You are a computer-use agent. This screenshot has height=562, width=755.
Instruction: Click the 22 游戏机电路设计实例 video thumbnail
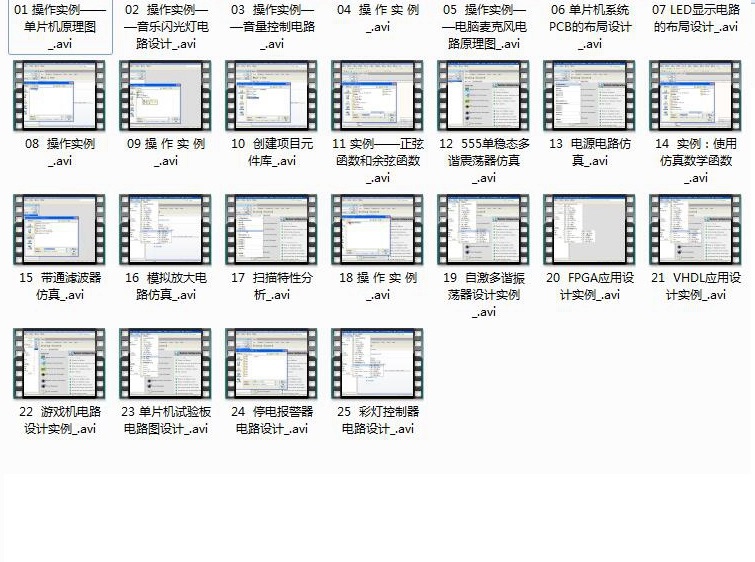click(59, 363)
